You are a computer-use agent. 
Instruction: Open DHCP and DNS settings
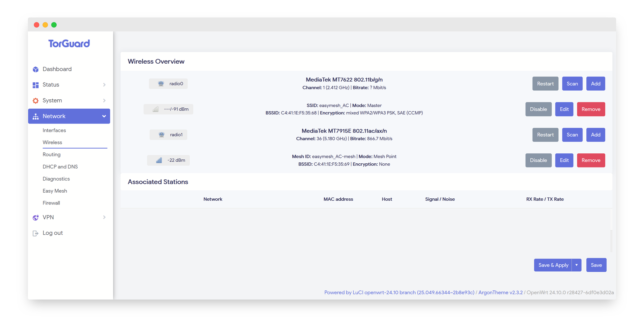[x=60, y=167]
